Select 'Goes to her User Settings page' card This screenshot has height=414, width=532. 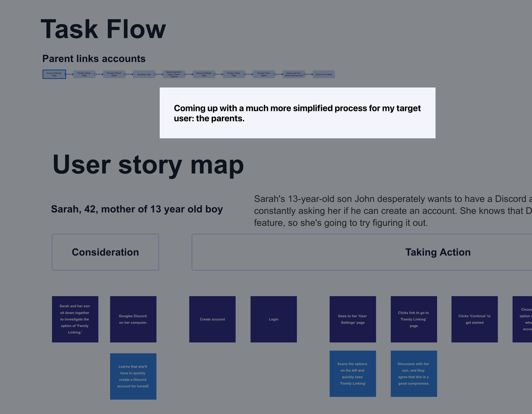tap(353, 319)
